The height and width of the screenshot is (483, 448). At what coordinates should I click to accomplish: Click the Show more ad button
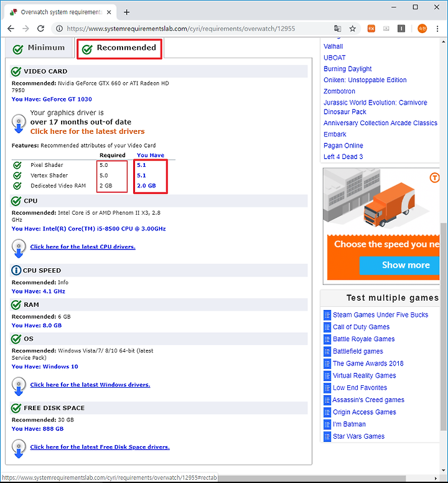point(399,265)
